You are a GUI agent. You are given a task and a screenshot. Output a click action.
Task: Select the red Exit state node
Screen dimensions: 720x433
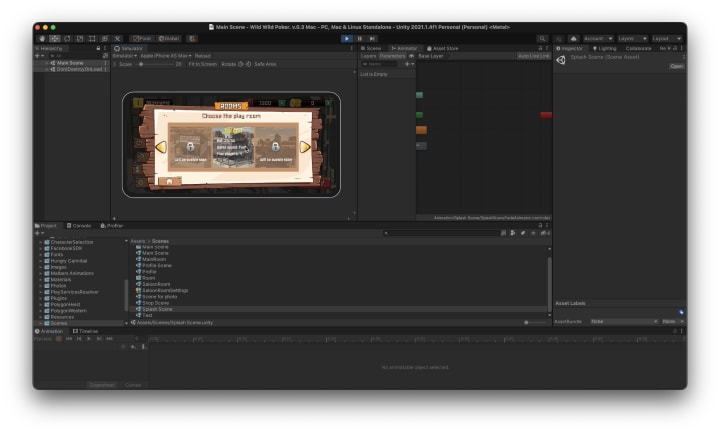click(x=546, y=115)
